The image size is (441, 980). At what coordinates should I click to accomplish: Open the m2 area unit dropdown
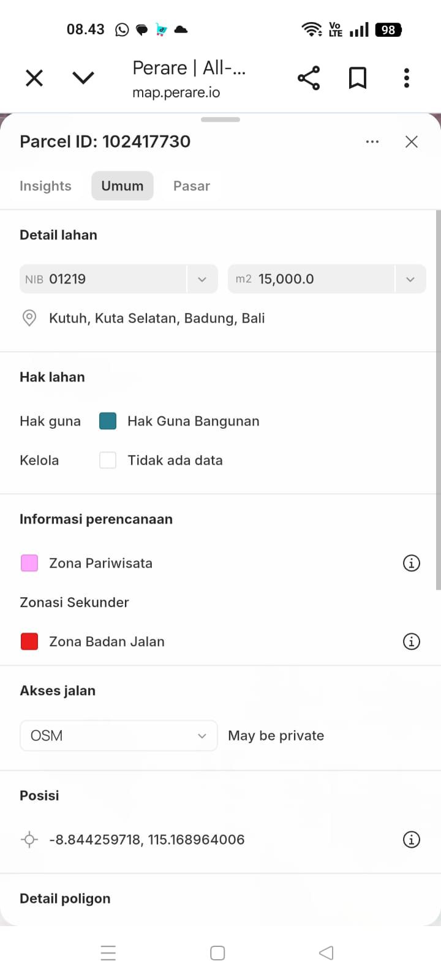410,279
